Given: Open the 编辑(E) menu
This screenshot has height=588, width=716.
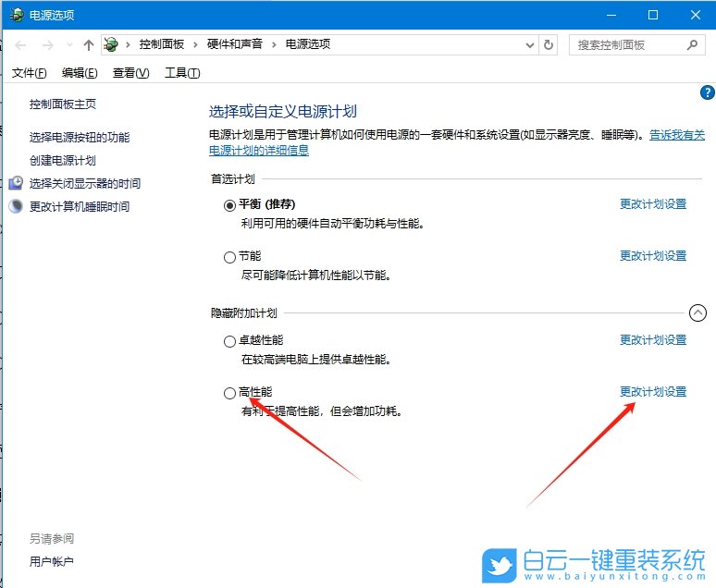Looking at the screenshot, I should 80,73.
